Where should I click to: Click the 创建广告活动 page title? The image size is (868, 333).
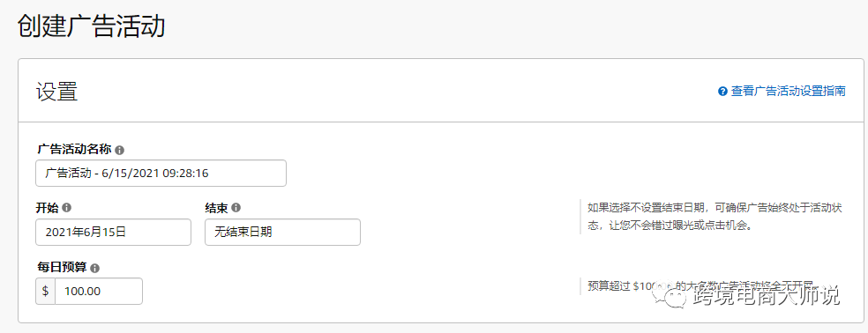(x=92, y=26)
